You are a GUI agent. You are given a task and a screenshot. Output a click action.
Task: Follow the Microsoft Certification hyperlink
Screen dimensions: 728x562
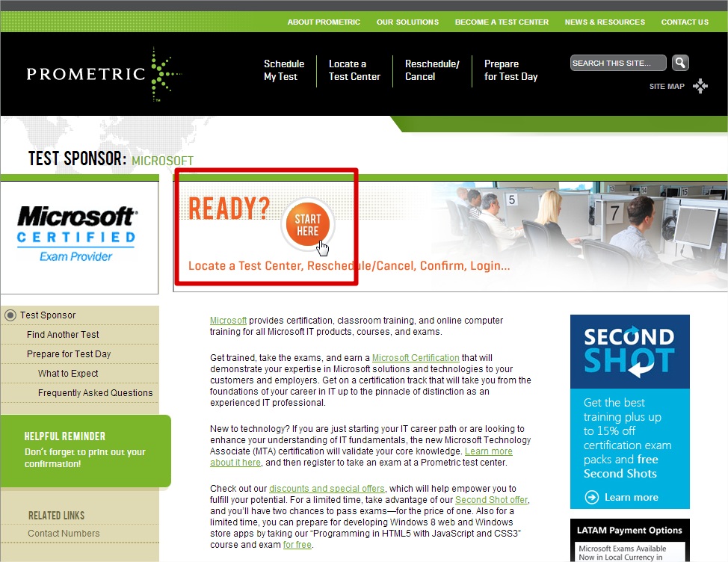click(x=416, y=358)
